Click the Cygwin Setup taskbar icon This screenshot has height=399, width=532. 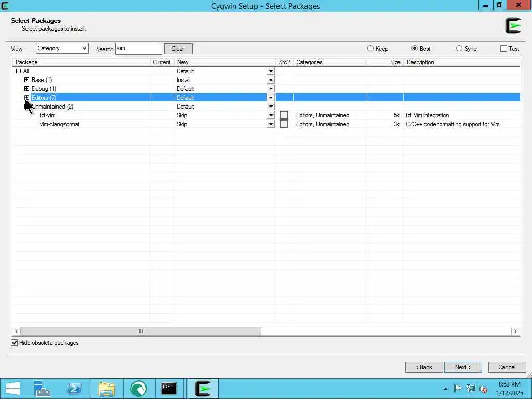click(203, 389)
